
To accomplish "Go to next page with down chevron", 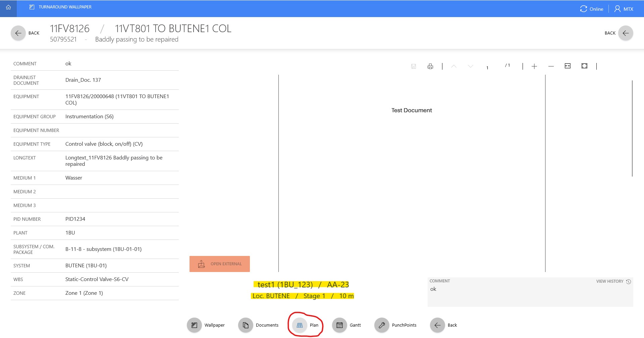I will pos(471,66).
